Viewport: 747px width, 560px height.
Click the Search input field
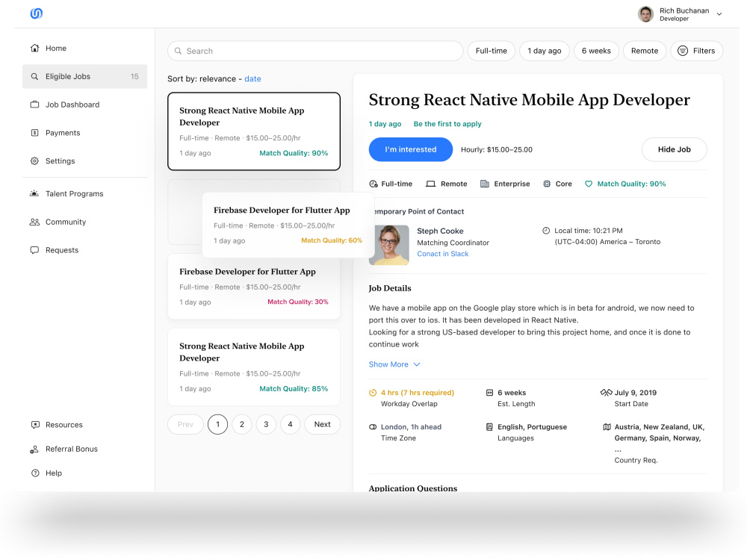coord(315,51)
